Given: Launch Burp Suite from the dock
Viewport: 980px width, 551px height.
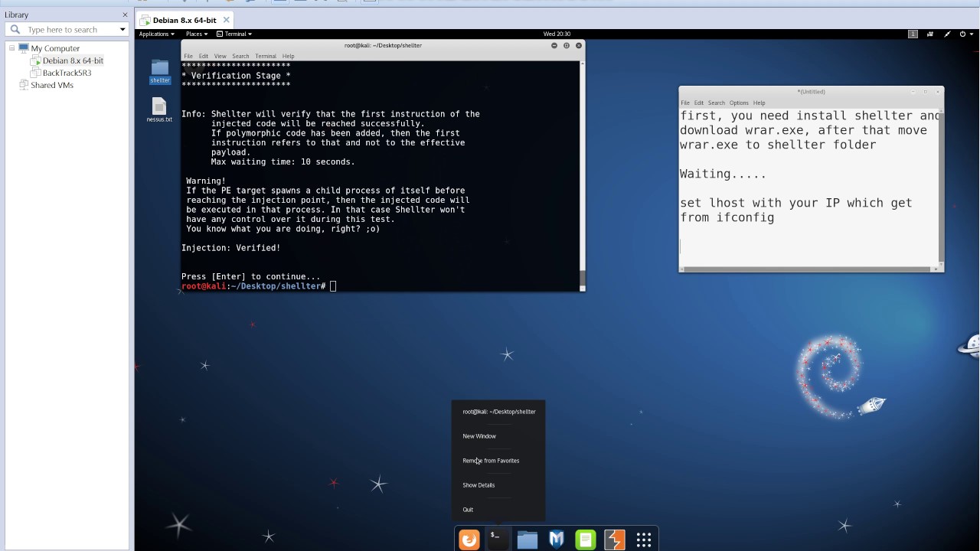Looking at the screenshot, I should coord(615,540).
